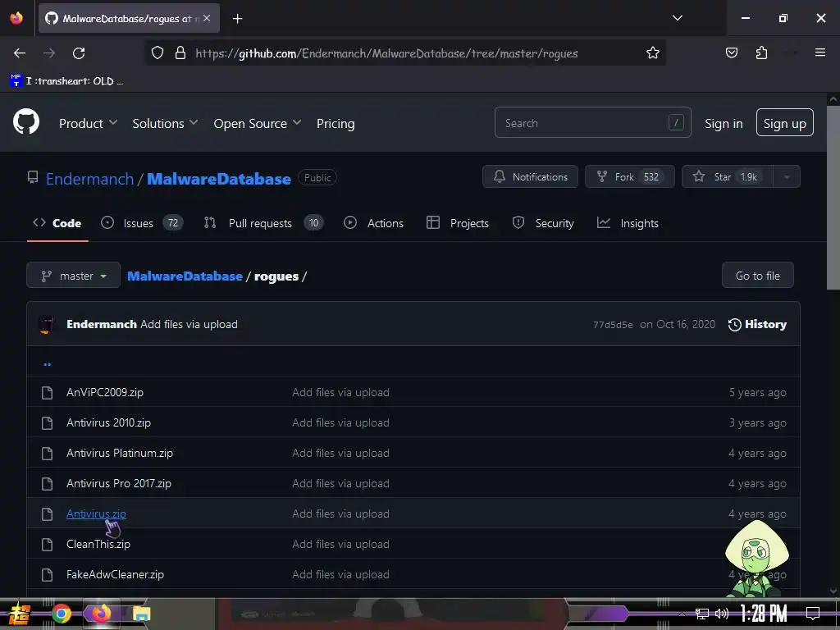Click the shield tracking protection icon
The width and height of the screenshot is (840, 630).
pos(157,53)
